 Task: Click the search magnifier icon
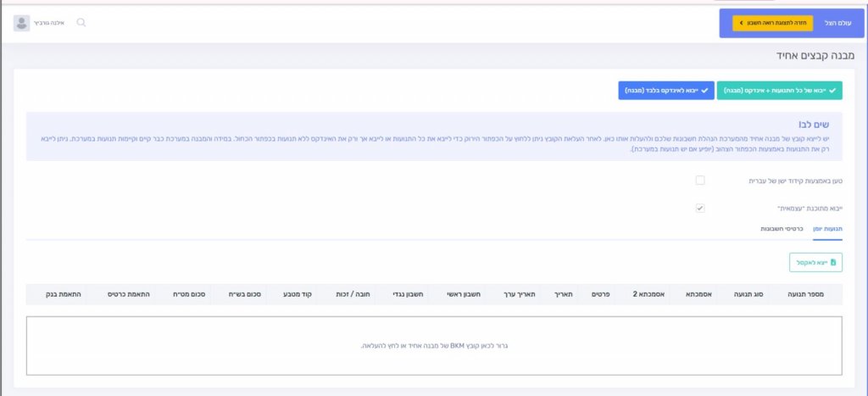coord(81,23)
